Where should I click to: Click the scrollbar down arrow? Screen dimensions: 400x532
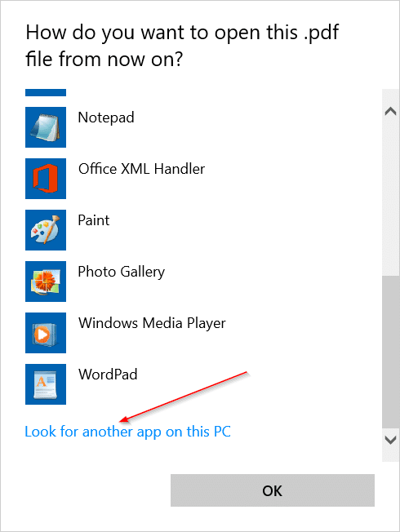(x=390, y=440)
